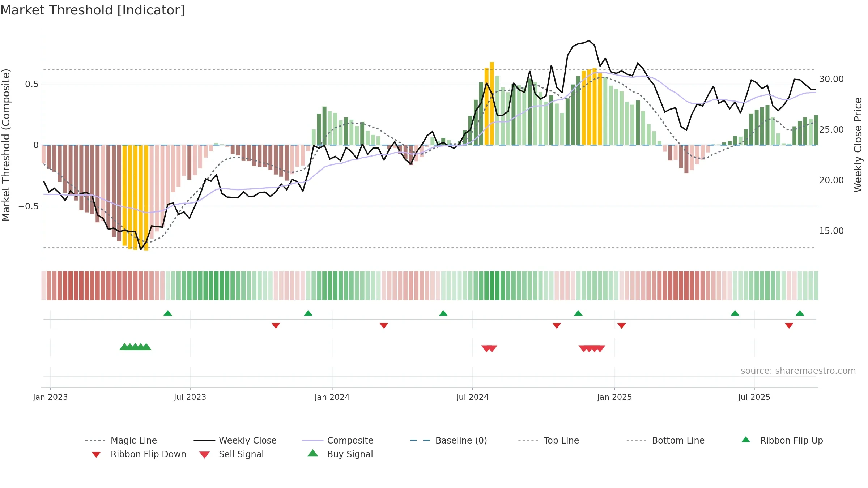Click the Market Threshold (Composite) axis title
868x488 pixels.
6,145
